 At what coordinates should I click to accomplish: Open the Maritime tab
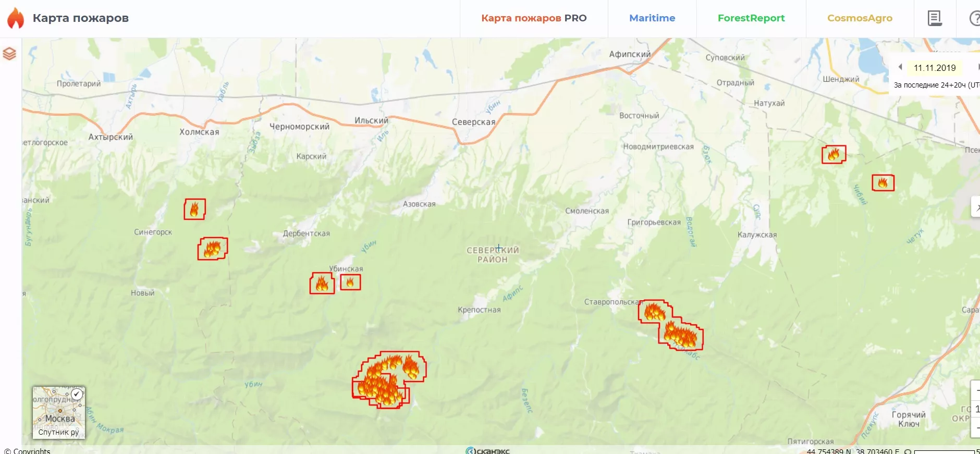point(652,18)
